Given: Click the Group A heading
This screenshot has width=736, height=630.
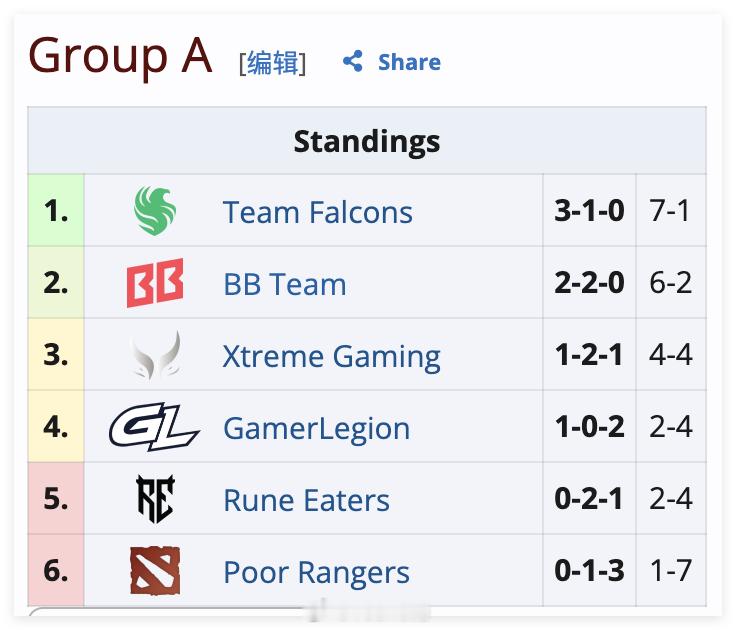Looking at the screenshot, I should [121, 56].
